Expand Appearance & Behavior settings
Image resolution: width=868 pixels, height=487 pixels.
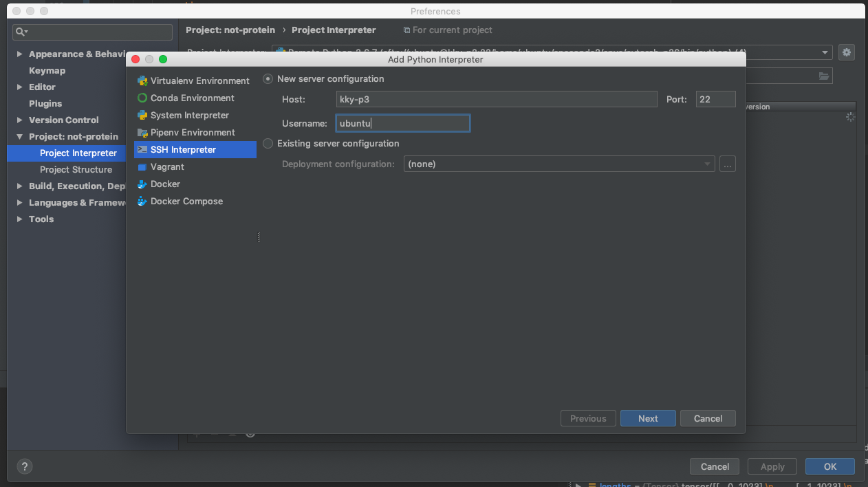coord(19,54)
